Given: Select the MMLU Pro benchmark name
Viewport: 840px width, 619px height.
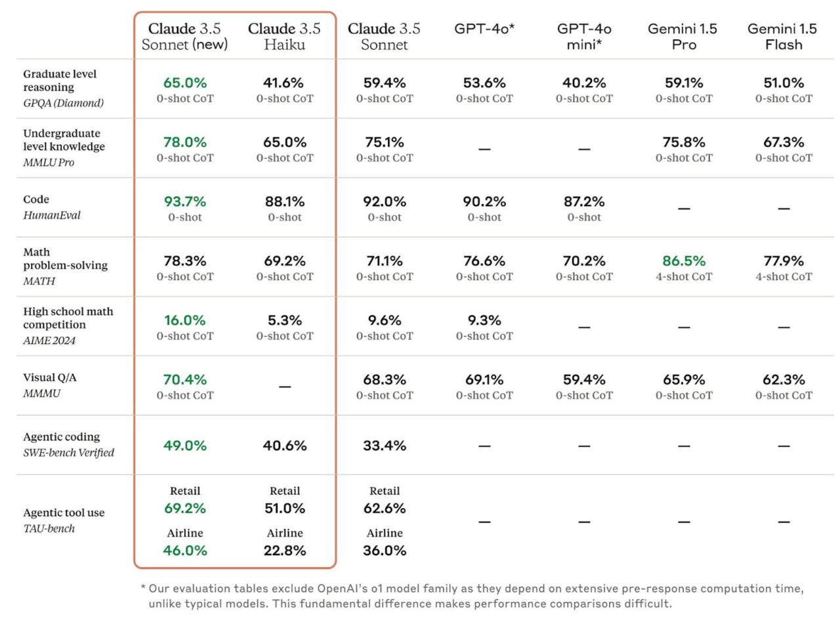Looking at the screenshot, I should click(49, 162).
